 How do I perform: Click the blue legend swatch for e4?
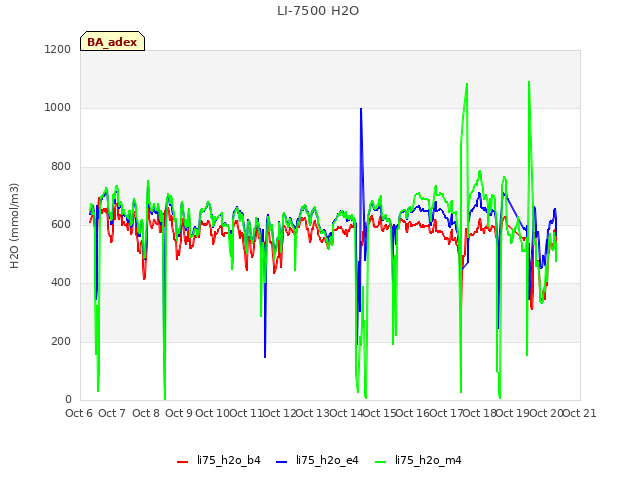tap(282, 462)
